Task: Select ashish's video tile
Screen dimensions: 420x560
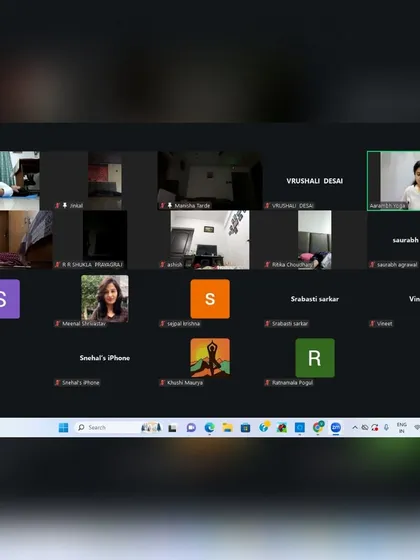Action: pos(210,240)
